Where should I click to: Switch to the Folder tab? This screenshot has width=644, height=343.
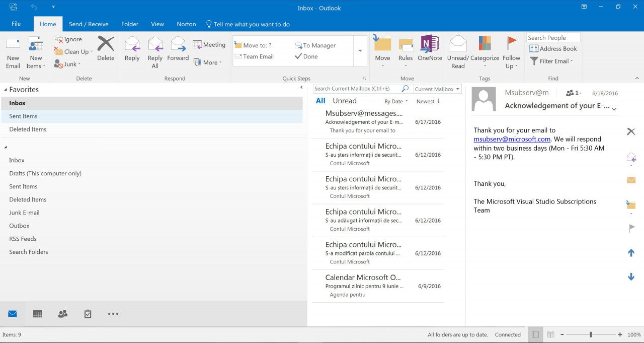coord(130,24)
